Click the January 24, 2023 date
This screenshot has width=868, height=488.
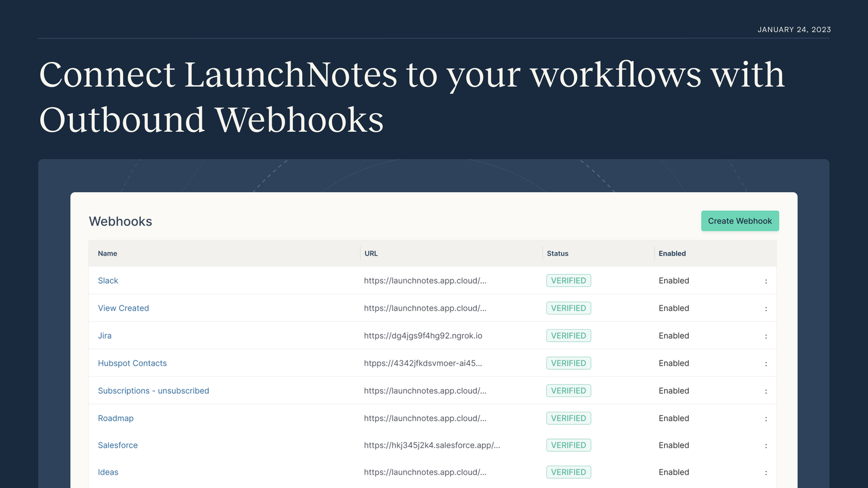(x=794, y=30)
